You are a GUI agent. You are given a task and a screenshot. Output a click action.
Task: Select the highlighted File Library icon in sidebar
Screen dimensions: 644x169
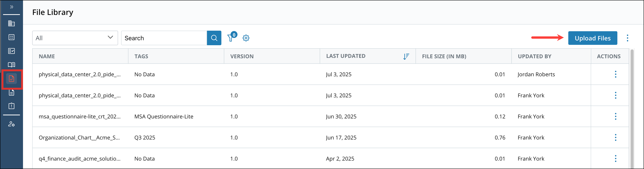(11, 79)
